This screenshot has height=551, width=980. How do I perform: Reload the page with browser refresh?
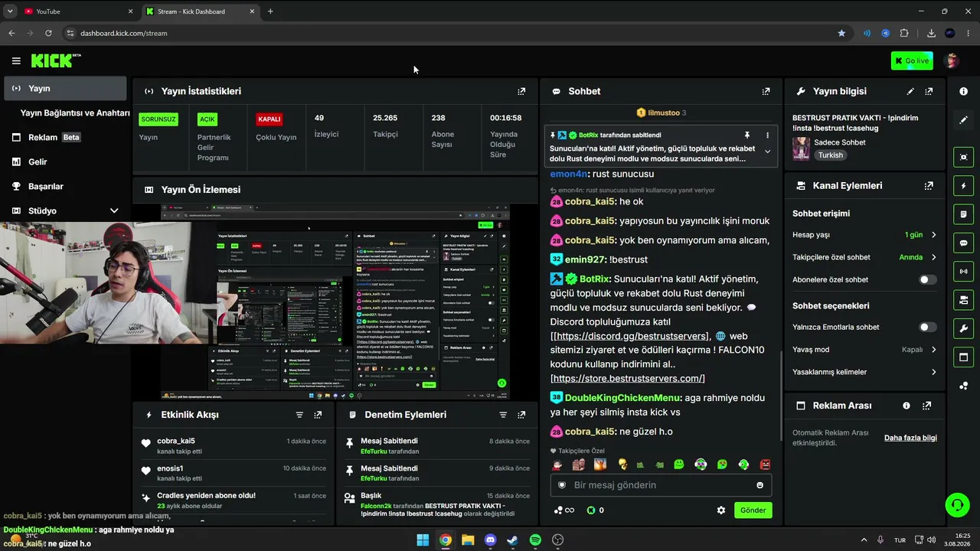[48, 33]
